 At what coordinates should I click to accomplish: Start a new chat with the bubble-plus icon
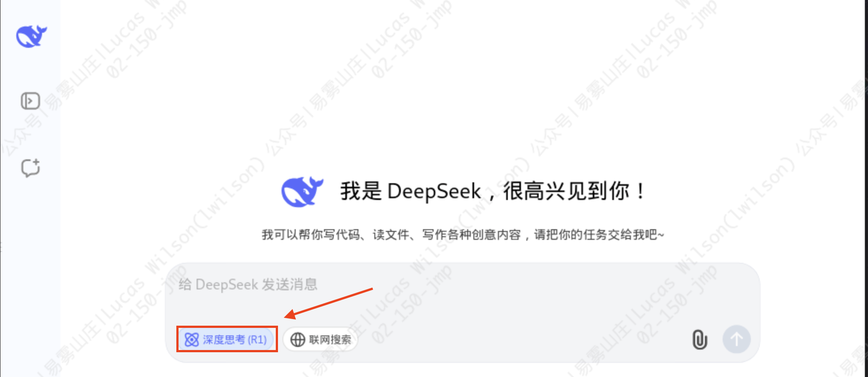click(x=30, y=168)
